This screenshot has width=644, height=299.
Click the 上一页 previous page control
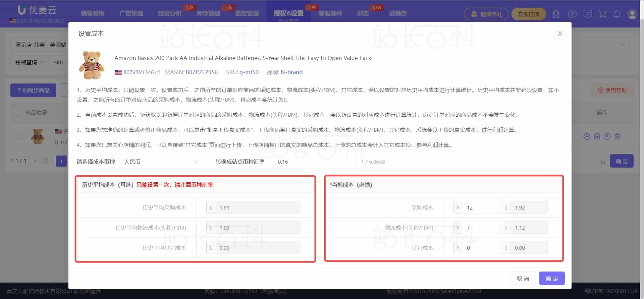[40, 161]
